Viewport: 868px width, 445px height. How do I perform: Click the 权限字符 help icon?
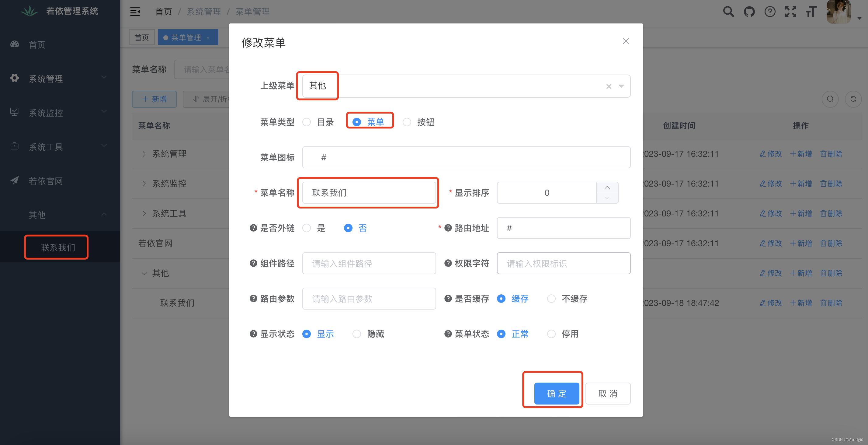448,264
